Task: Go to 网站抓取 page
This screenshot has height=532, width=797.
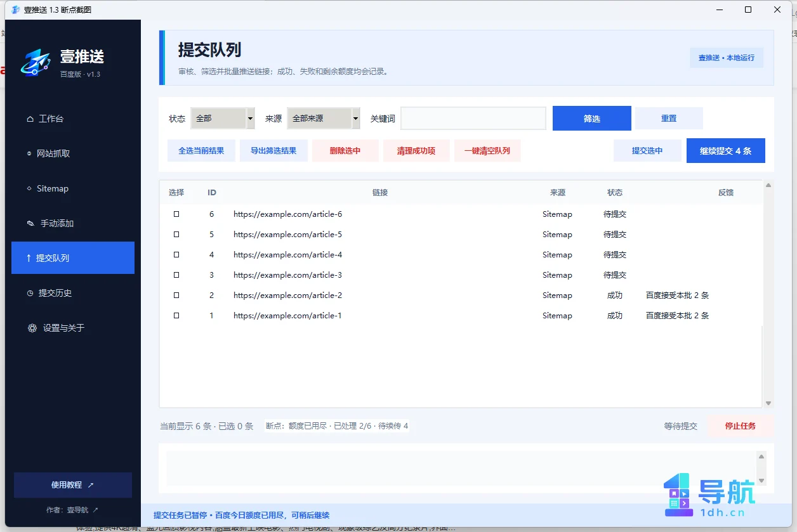Action: click(73, 153)
